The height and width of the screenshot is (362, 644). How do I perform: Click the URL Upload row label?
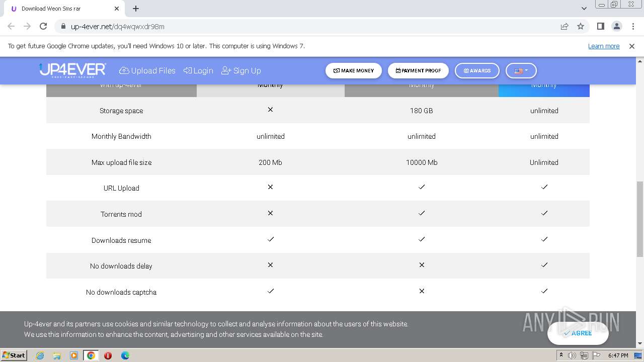pos(121,188)
